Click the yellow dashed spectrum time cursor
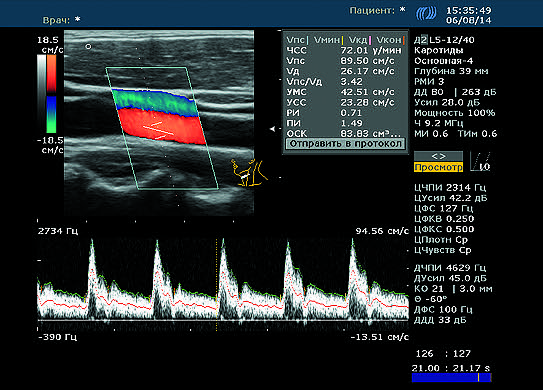543x390 pixels. click(x=217, y=285)
